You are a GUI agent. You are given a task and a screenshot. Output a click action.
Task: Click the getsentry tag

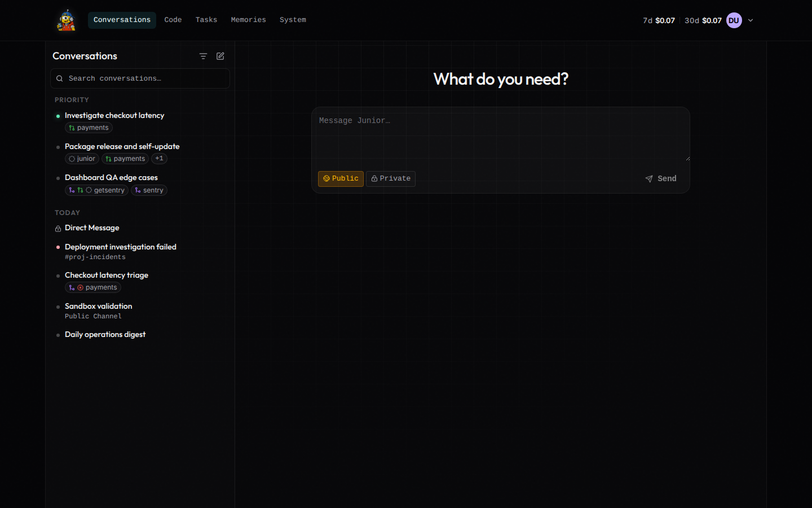point(96,190)
